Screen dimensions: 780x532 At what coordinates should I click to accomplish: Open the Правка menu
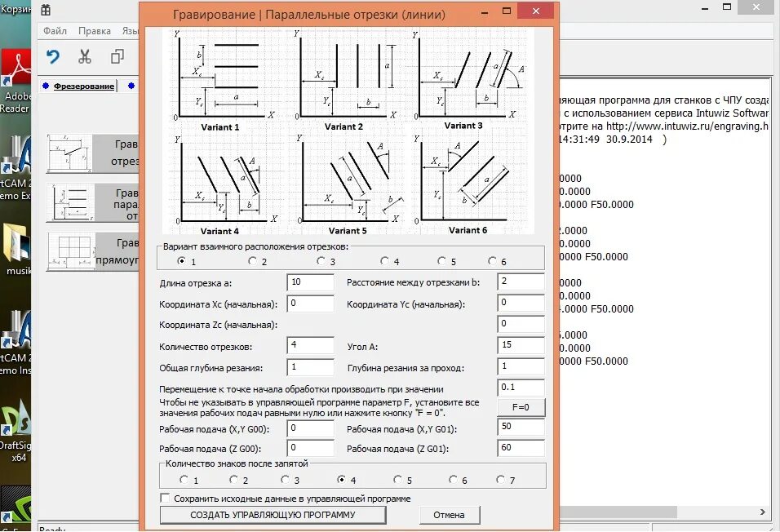[x=95, y=31]
